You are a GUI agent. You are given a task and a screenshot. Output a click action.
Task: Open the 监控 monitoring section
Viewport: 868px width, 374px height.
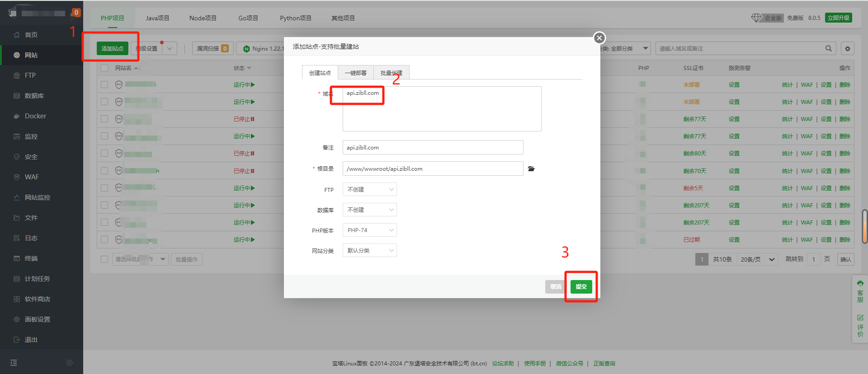click(31, 136)
